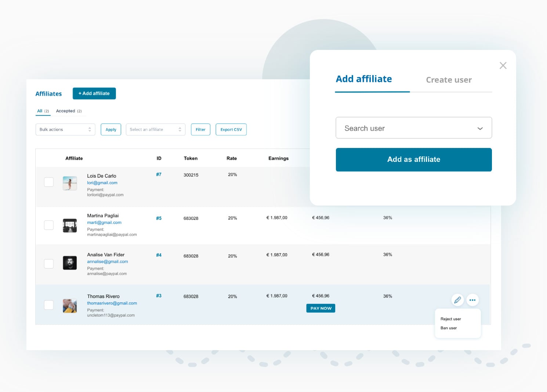Close the Add affiliate dialog

pos(503,65)
